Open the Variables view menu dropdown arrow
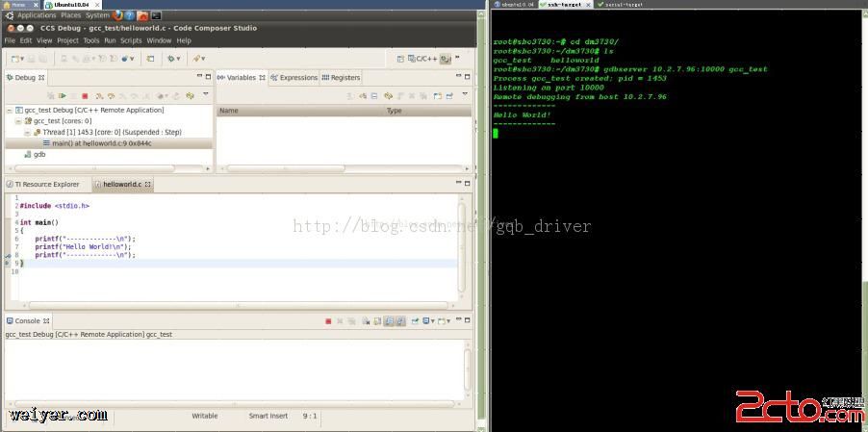This screenshot has height=432, width=868. click(464, 94)
